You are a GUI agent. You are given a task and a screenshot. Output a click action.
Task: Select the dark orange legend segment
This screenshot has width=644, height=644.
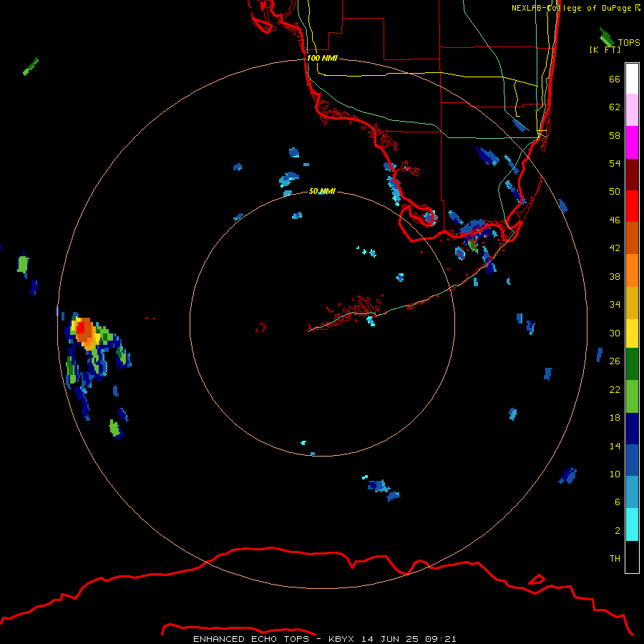pyautogui.click(x=632, y=238)
